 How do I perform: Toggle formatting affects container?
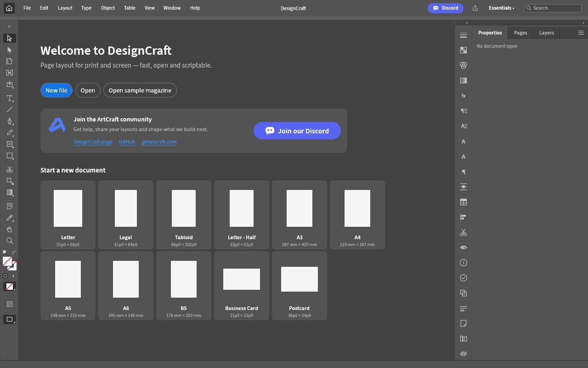tap(6, 276)
